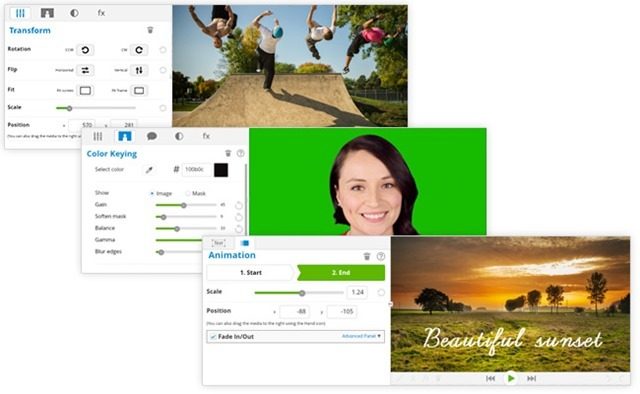
Task: Toggle the circle beside Transform Scale row
Action: tap(163, 108)
